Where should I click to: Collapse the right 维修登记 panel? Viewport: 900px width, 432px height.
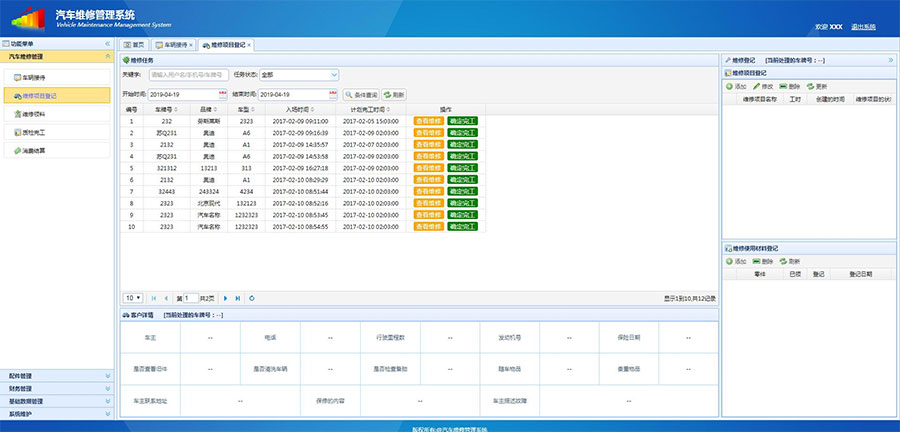(890, 60)
